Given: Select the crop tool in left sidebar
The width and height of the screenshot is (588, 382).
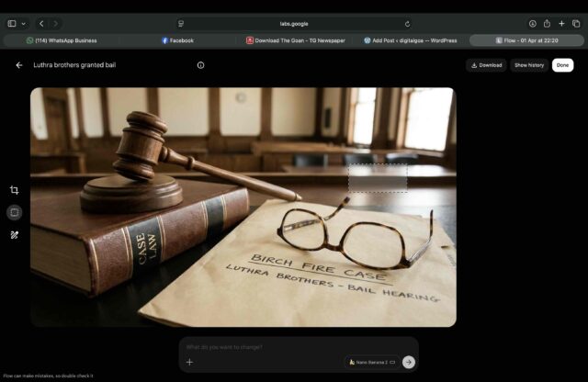Looking at the screenshot, I should coord(15,190).
